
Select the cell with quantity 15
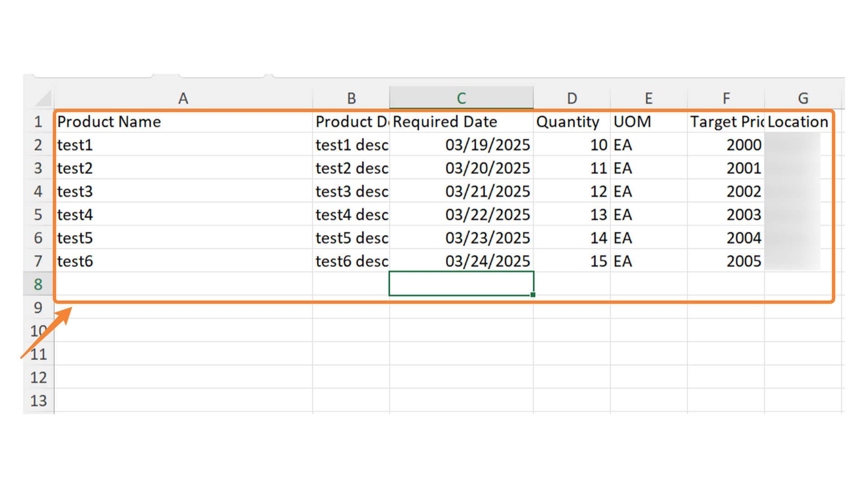tap(572, 261)
